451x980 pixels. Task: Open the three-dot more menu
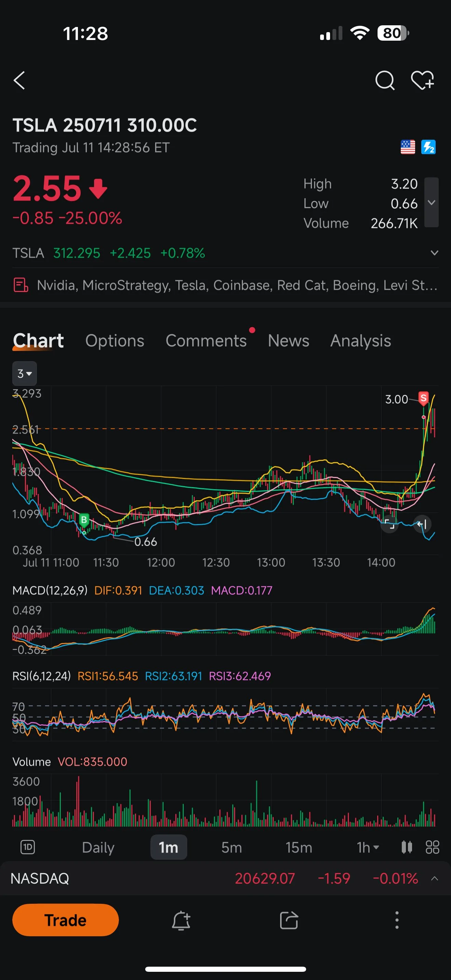pyautogui.click(x=397, y=920)
